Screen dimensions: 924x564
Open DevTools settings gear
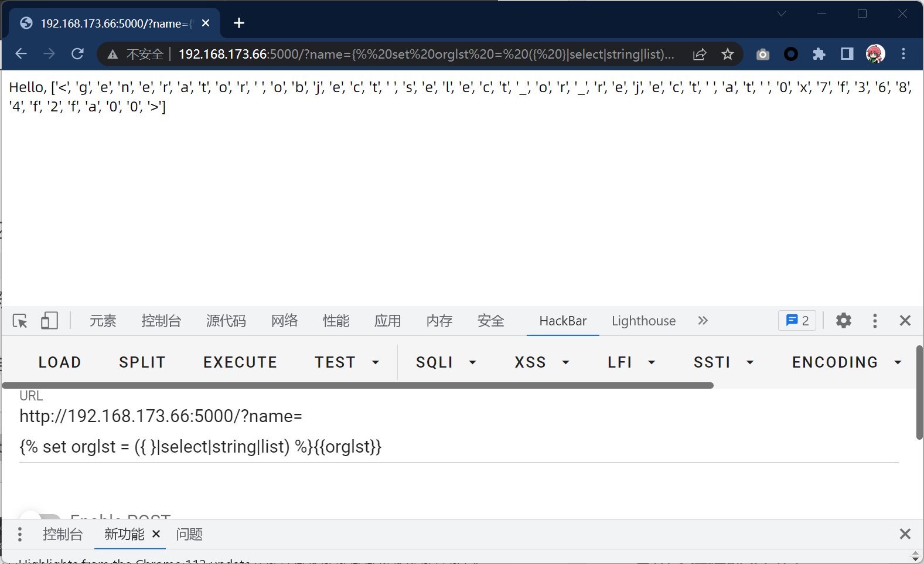pos(843,321)
